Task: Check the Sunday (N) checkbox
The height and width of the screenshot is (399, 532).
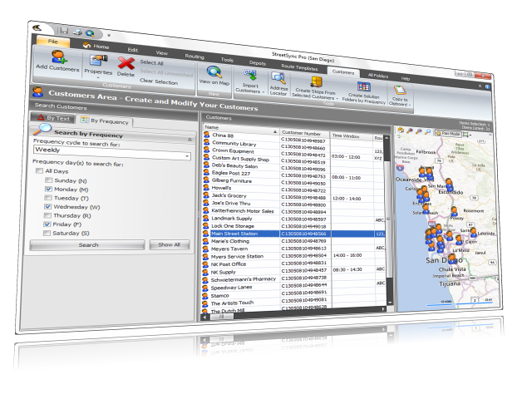Action: click(x=48, y=180)
